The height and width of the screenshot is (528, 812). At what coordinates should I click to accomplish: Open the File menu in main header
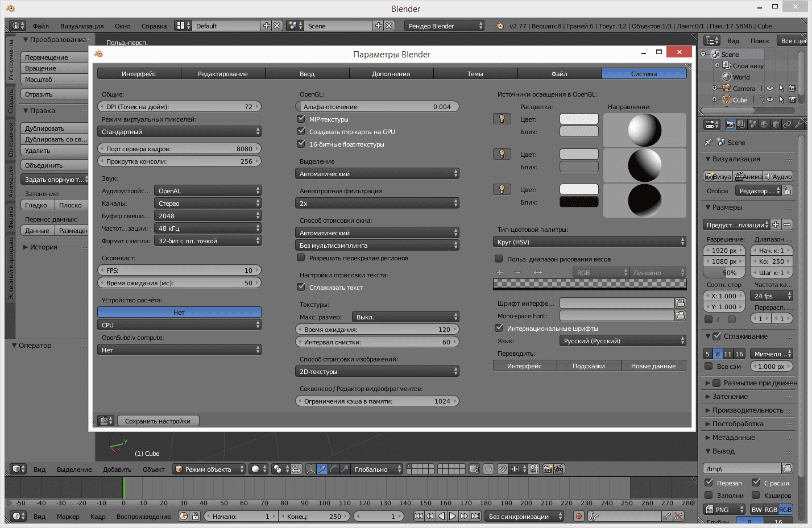[x=40, y=26]
